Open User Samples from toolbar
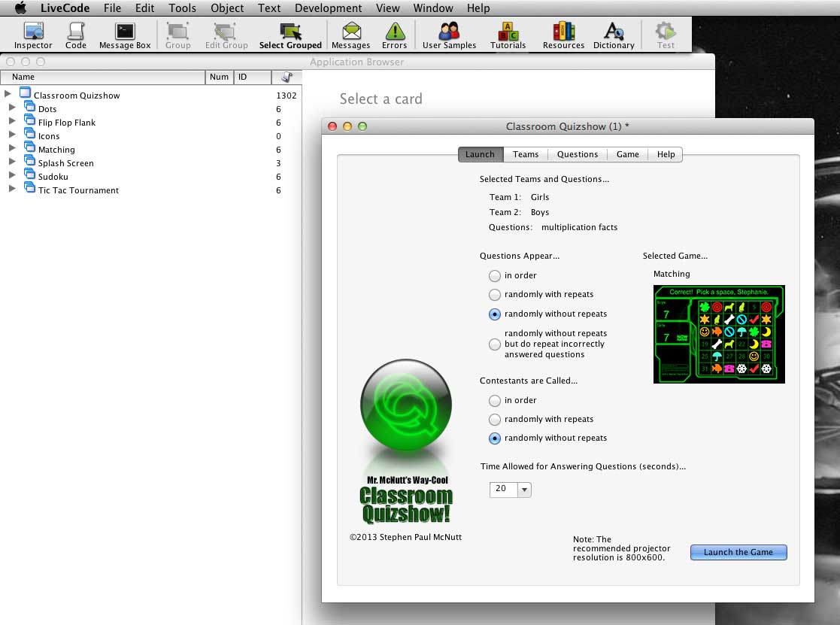This screenshot has height=625, width=840. click(449, 35)
